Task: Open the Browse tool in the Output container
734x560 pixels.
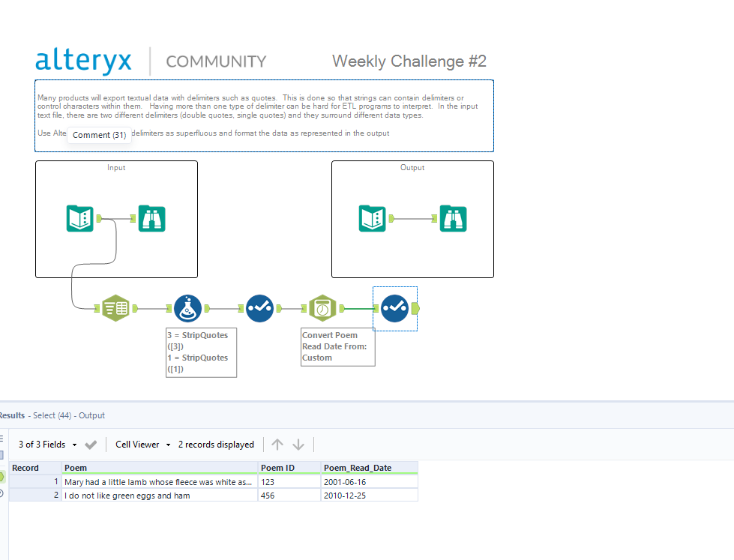Action: (453, 218)
